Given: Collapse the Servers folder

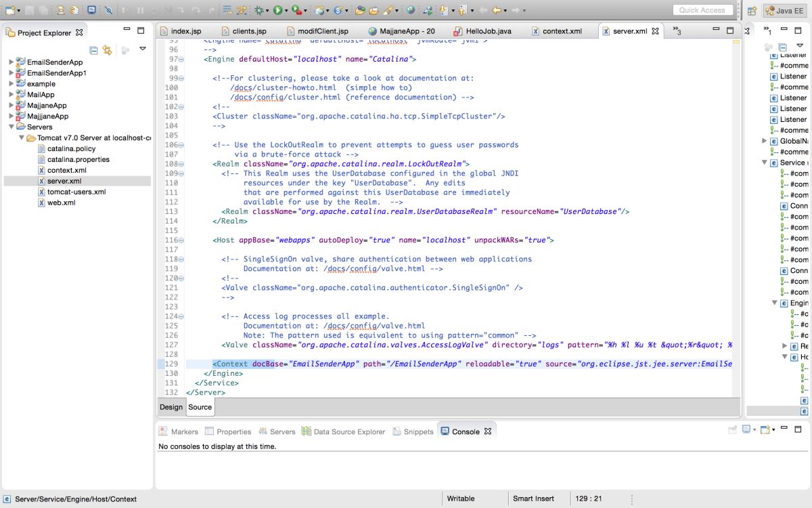Looking at the screenshot, I should tap(11, 127).
